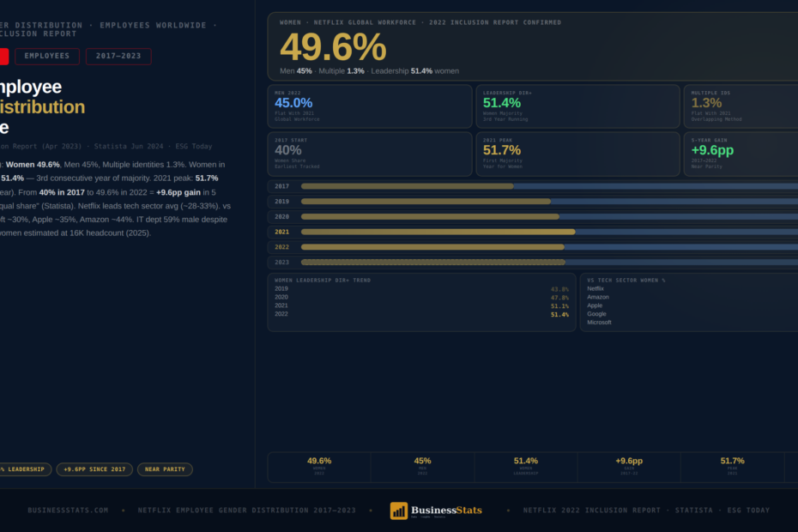Click the BUSINESSSTATS.COM footer text
798x532 pixels.
(68, 510)
